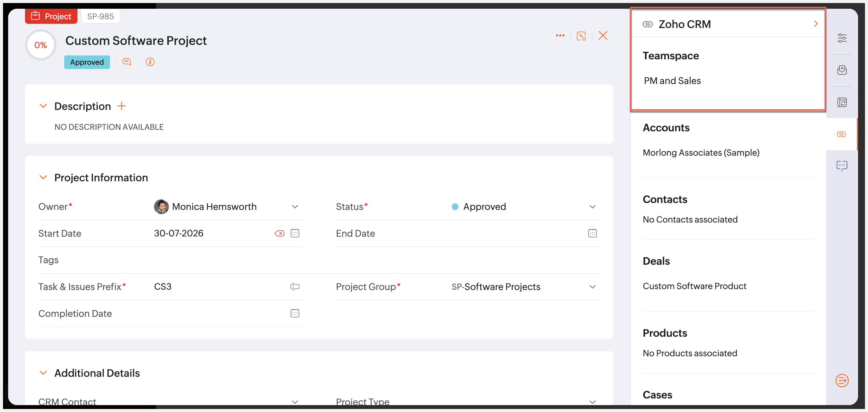Click No Products associated text

[x=690, y=354]
